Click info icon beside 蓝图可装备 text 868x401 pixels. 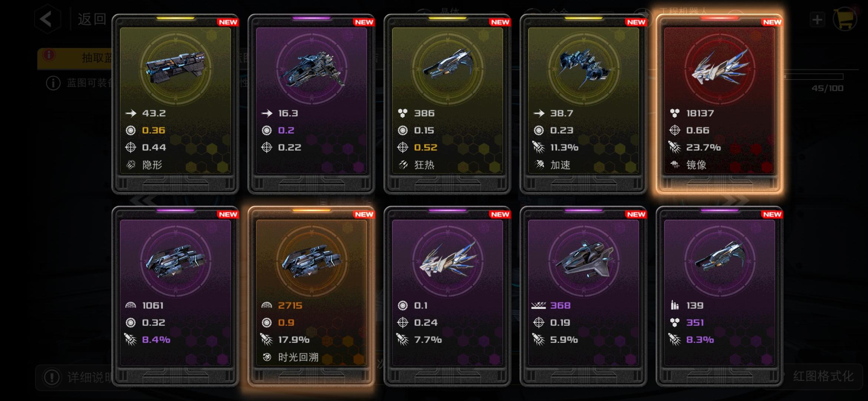(53, 83)
